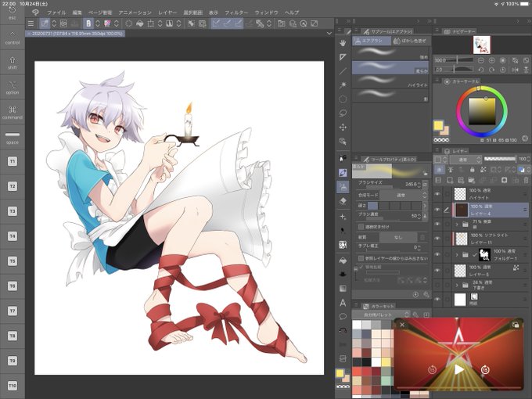Open the Clip Studio logo menu
The image size is (532, 399).
(x=35, y=13)
